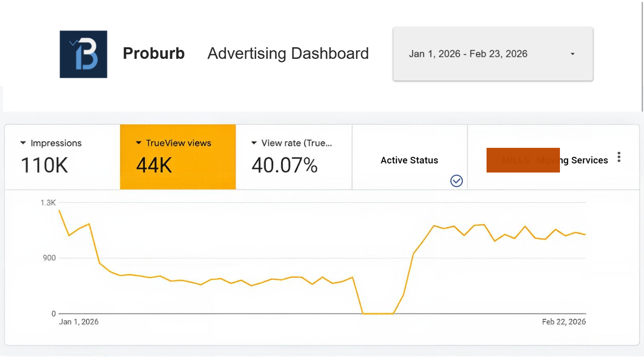Open the TrueView views dropdown arrow

pyautogui.click(x=139, y=143)
